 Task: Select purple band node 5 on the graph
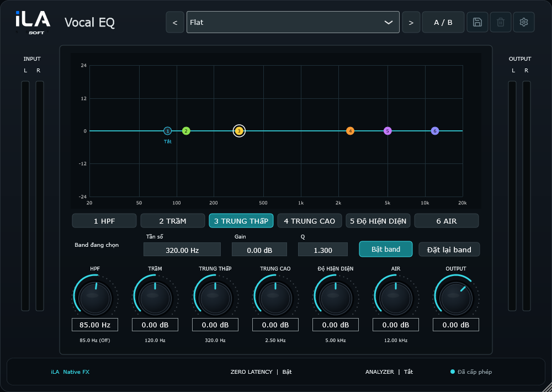click(x=388, y=131)
